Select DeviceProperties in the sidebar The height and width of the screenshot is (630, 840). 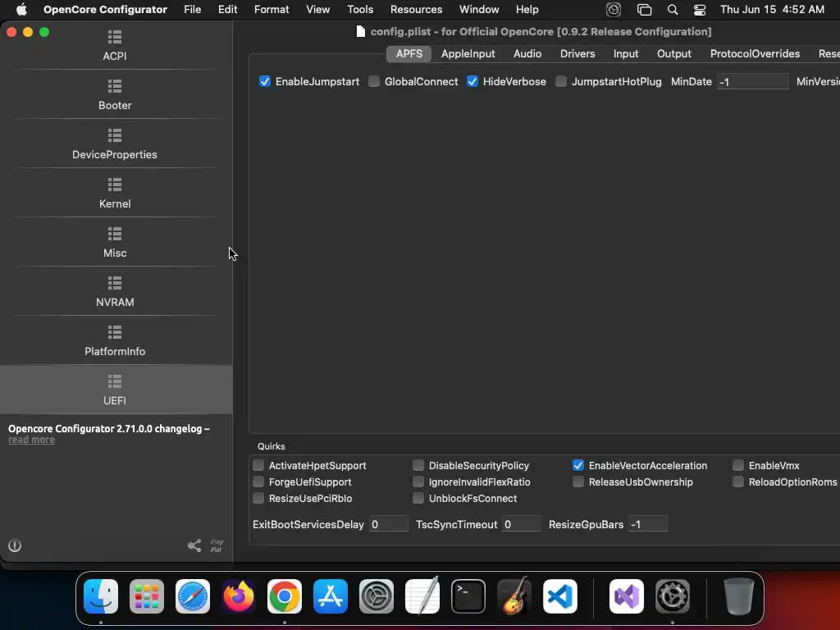115,144
